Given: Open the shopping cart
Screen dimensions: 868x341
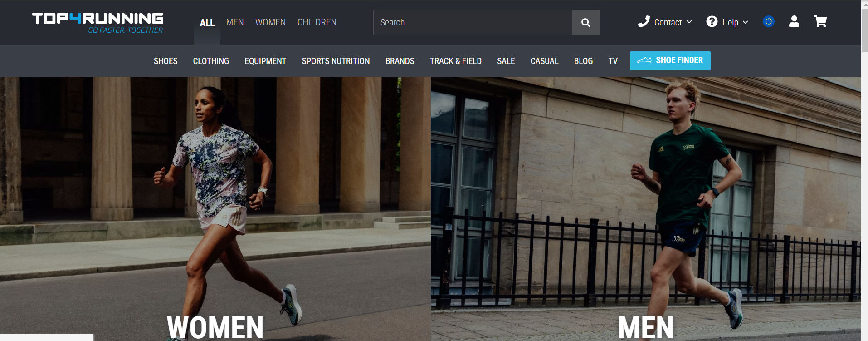Looking at the screenshot, I should (820, 22).
